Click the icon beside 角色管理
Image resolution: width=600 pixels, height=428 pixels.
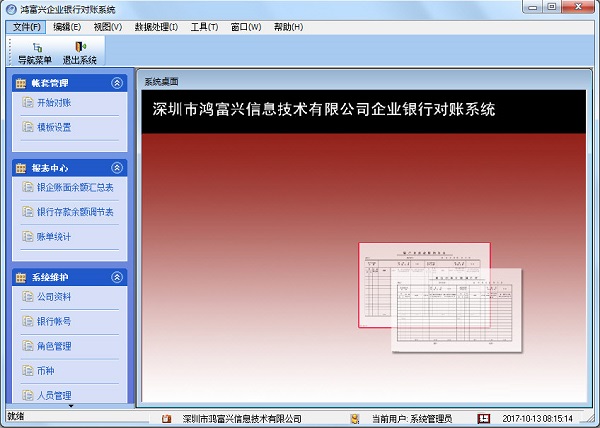[28, 346]
